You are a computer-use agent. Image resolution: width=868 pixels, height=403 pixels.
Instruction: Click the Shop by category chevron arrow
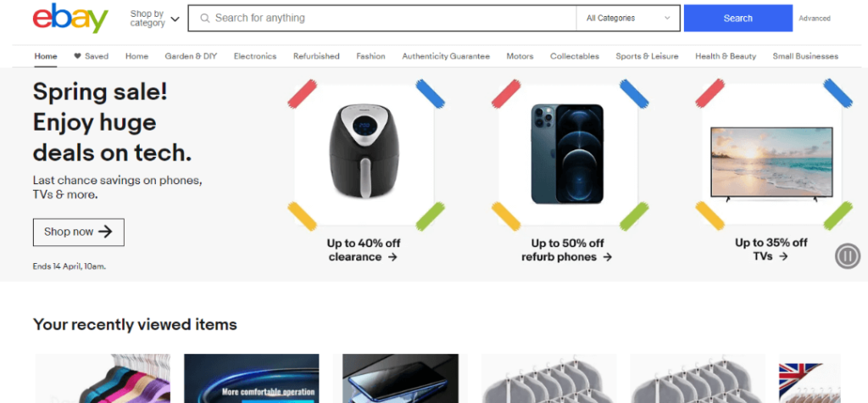pos(175,19)
